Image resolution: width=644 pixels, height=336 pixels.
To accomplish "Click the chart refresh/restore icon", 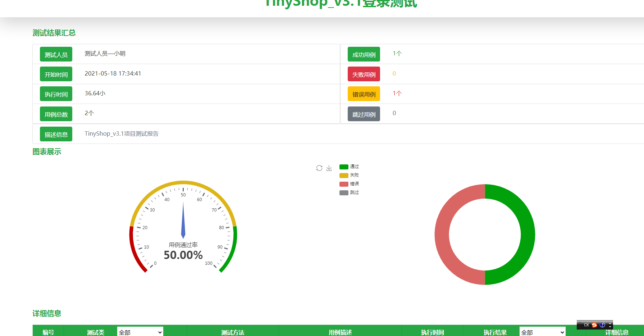I will pos(319,168).
